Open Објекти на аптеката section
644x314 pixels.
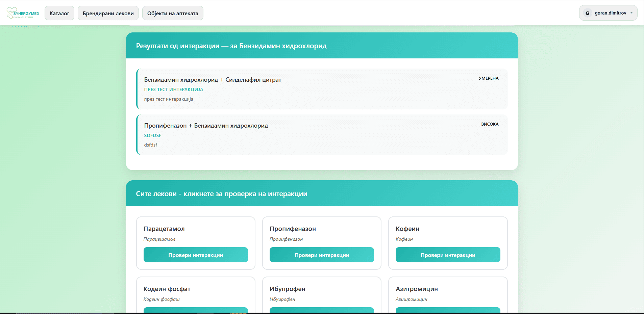pyautogui.click(x=173, y=14)
